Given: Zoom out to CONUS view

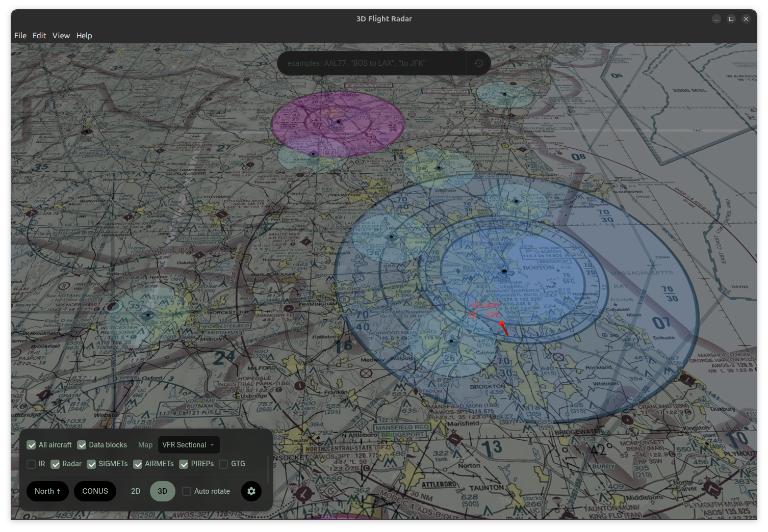Looking at the screenshot, I should pos(95,491).
